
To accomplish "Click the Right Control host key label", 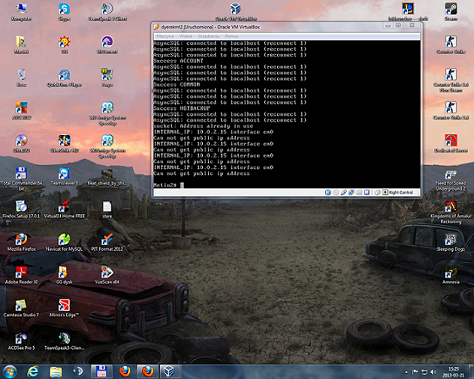I will point(401,192).
